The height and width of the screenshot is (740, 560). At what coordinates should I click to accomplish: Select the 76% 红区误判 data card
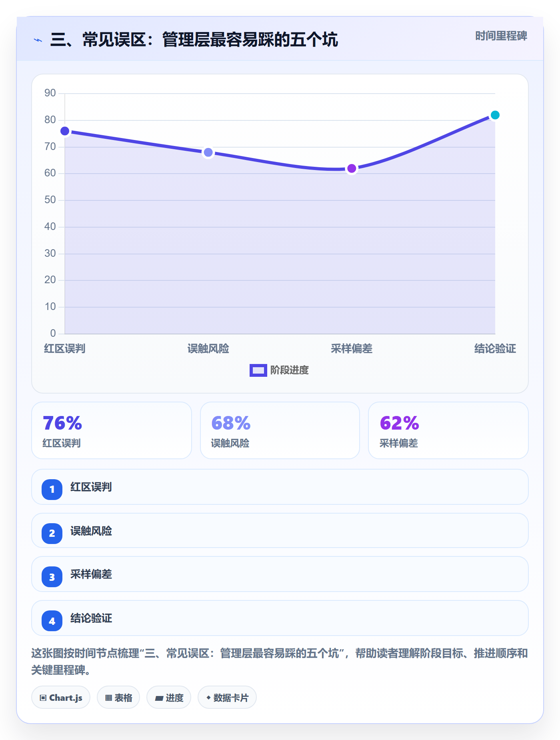pos(112,430)
